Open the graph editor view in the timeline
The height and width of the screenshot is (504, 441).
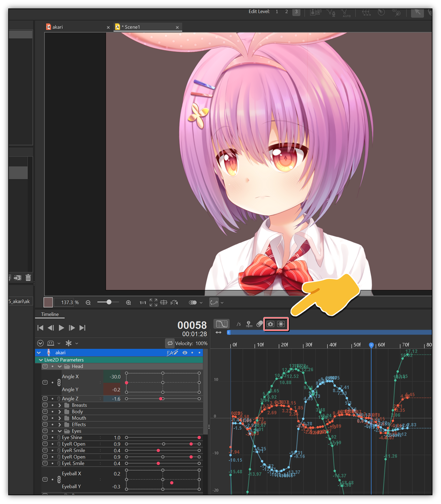[222, 324]
